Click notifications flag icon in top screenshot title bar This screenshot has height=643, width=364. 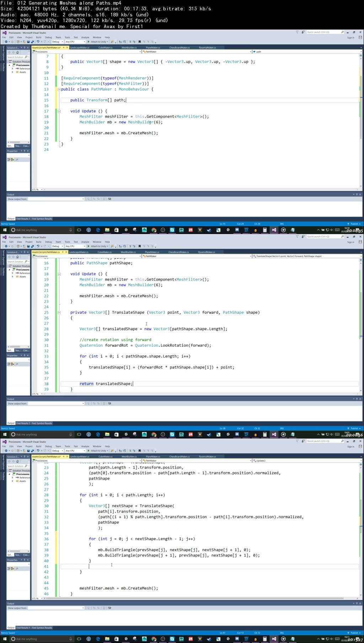[297, 32]
